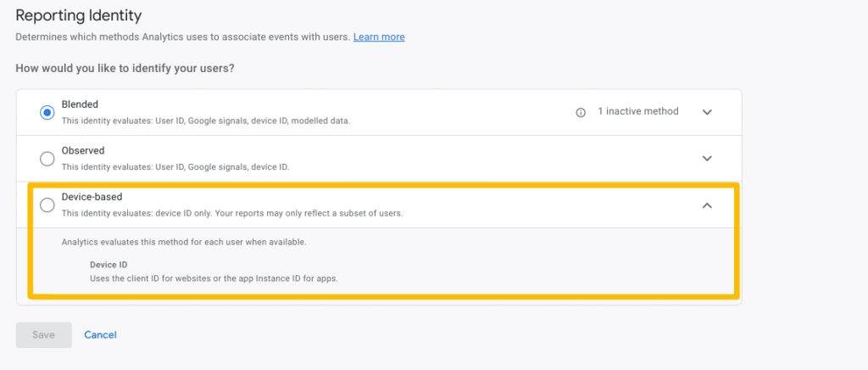Image resolution: width=868 pixels, height=370 pixels.
Task: Click the Device ID method heading
Action: tap(111, 265)
